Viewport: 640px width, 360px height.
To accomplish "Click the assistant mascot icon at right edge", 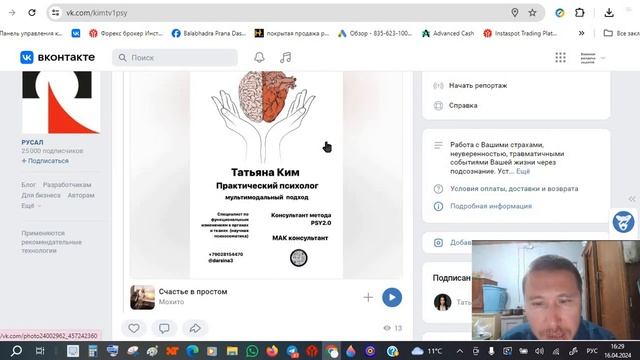I will 623,222.
